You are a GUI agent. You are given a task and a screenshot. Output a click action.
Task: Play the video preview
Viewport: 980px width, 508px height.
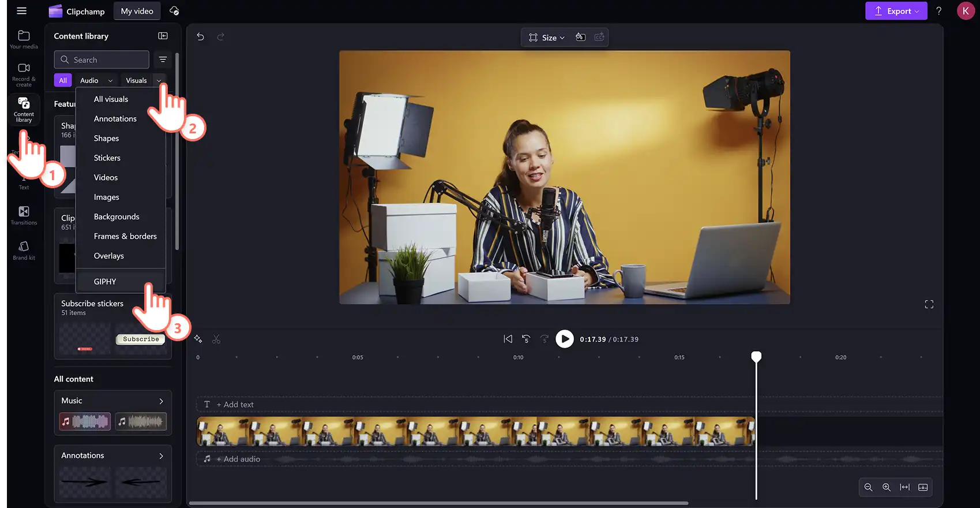(565, 339)
